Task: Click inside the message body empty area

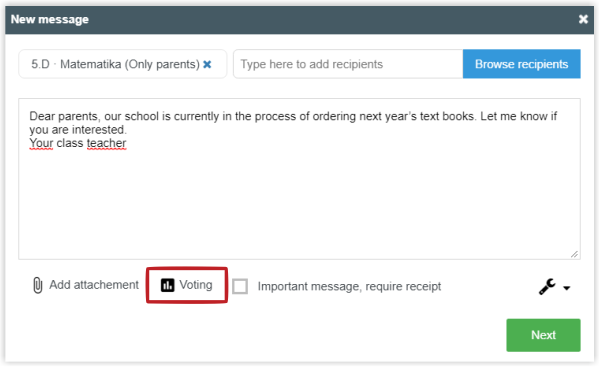Action: pos(300,203)
